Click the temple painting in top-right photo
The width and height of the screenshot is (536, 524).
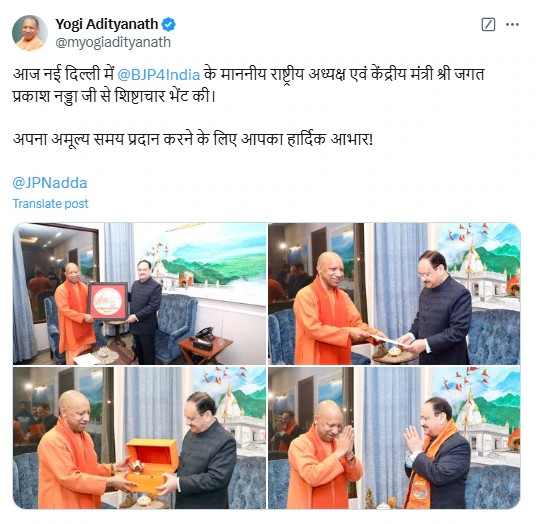(479, 267)
